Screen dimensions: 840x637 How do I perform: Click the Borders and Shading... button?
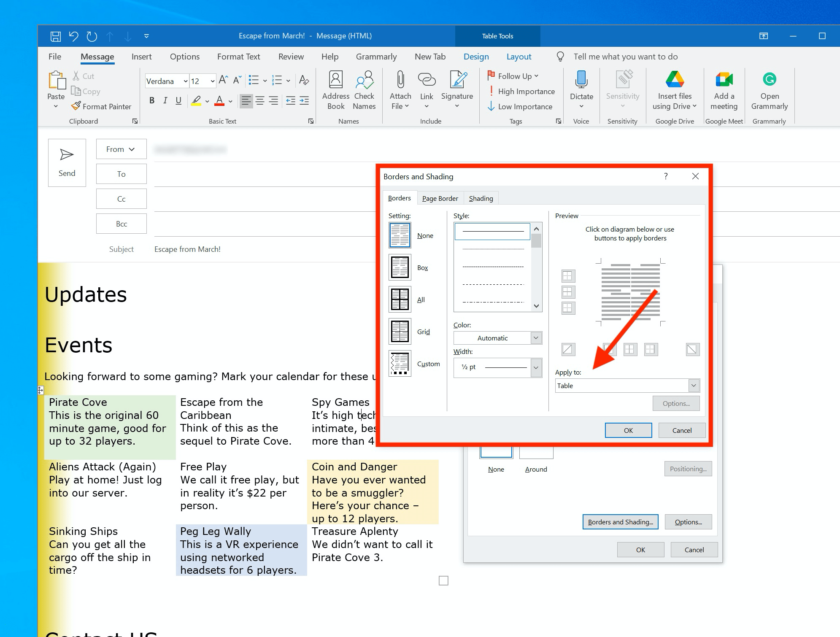point(620,522)
